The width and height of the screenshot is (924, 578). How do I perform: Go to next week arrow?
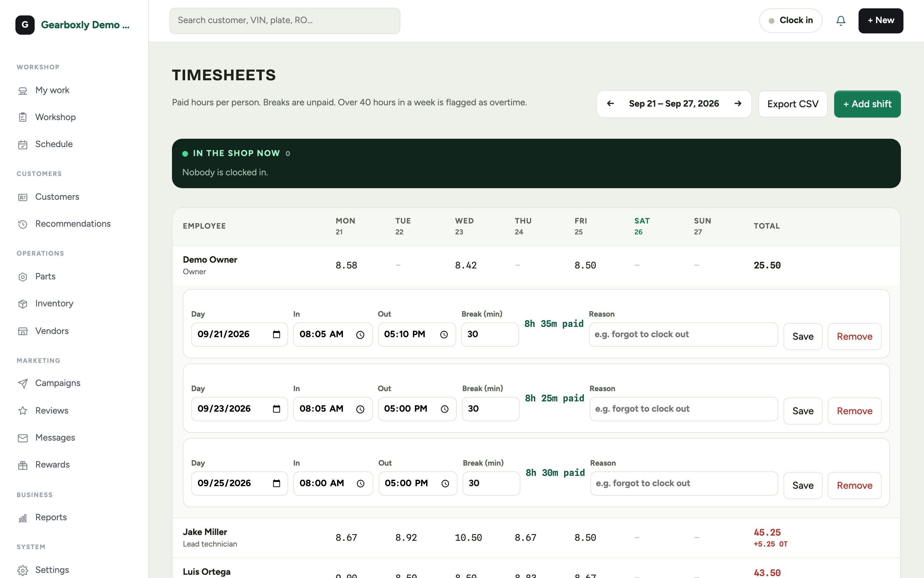[738, 104]
